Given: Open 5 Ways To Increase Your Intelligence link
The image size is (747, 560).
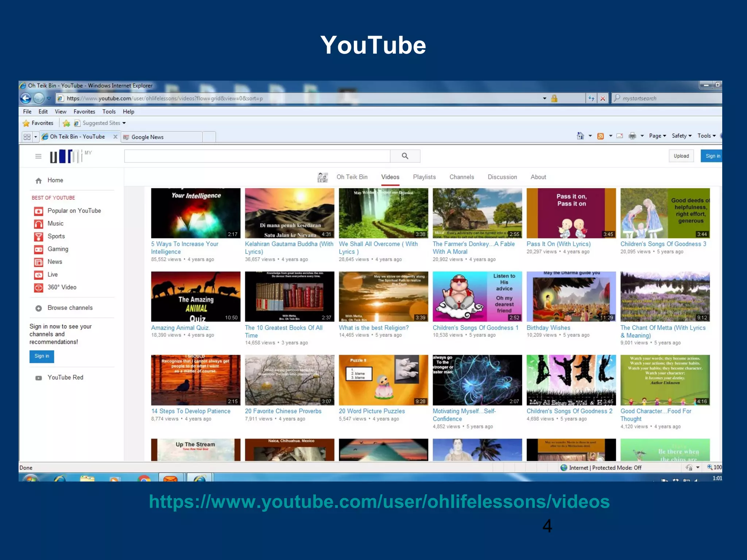Looking at the screenshot, I should point(185,248).
